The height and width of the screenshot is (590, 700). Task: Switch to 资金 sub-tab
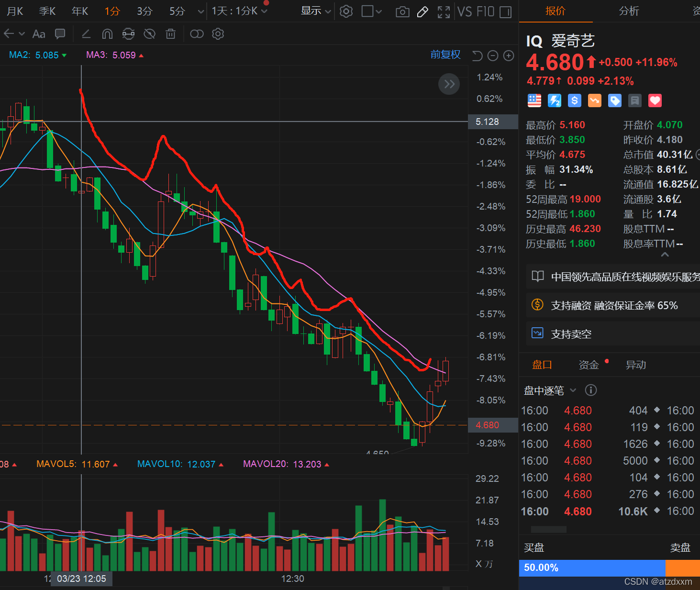(x=589, y=365)
